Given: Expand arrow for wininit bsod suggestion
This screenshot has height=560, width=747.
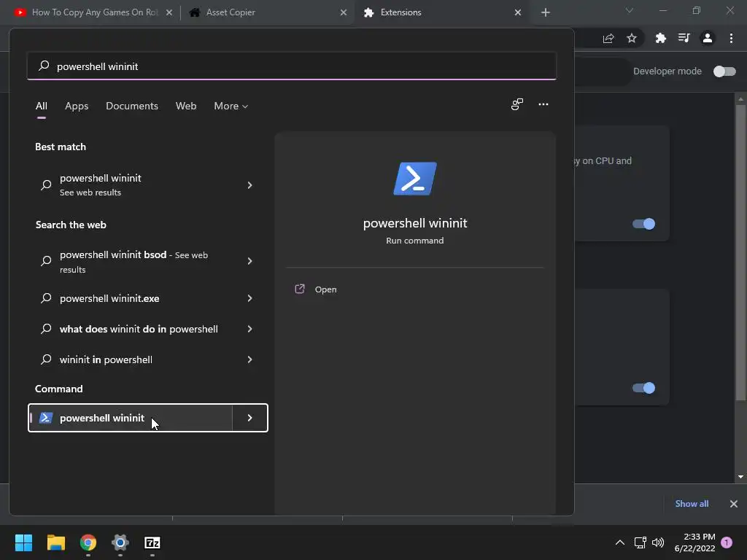Looking at the screenshot, I should click(x=249, y=261).
